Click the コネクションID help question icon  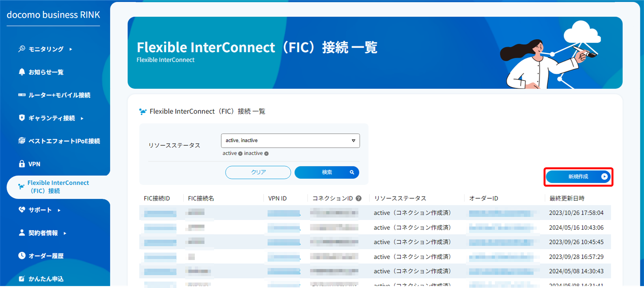(x=358, y=199)
